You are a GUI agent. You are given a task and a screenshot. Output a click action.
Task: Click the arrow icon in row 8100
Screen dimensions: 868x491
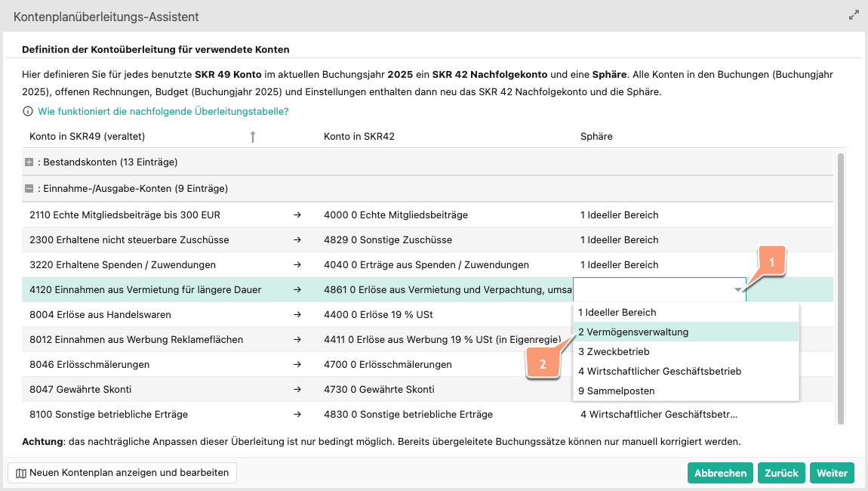(297, 415)
